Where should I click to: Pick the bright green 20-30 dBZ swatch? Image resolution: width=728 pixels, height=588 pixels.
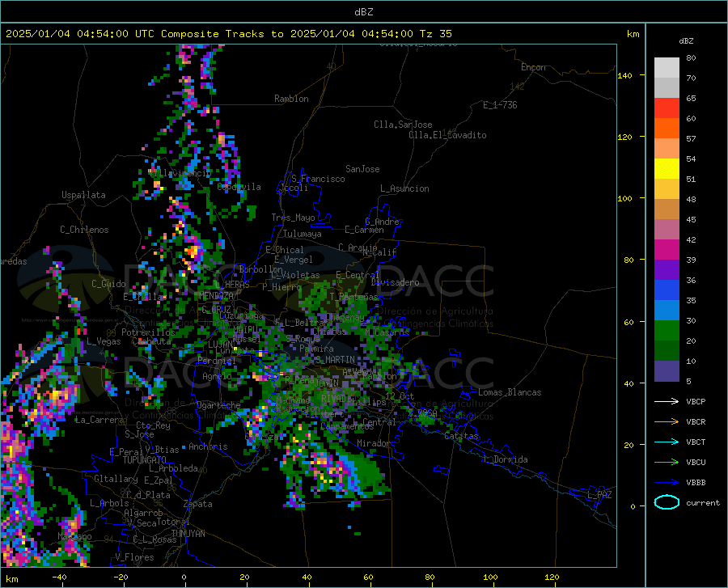click(667, 331)
